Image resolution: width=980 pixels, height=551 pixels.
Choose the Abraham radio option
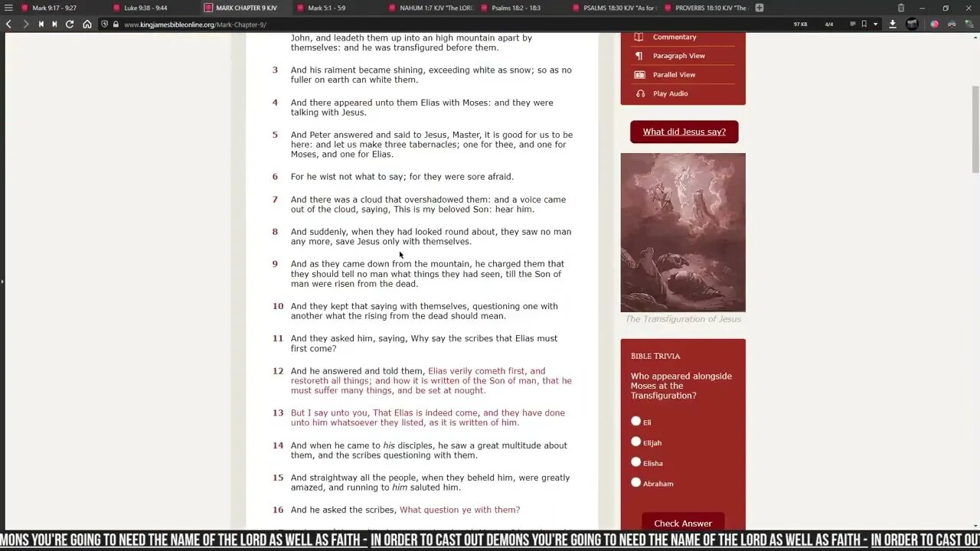point(635,482)
